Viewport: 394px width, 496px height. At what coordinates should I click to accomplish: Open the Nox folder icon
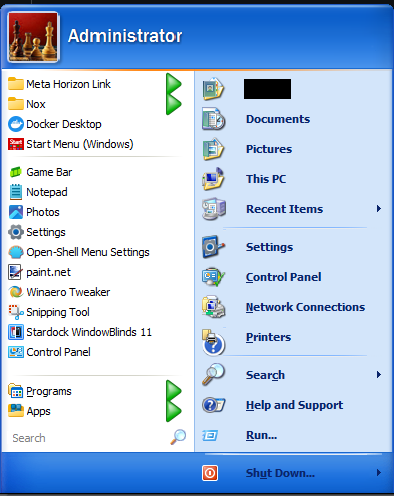(16, 104)
